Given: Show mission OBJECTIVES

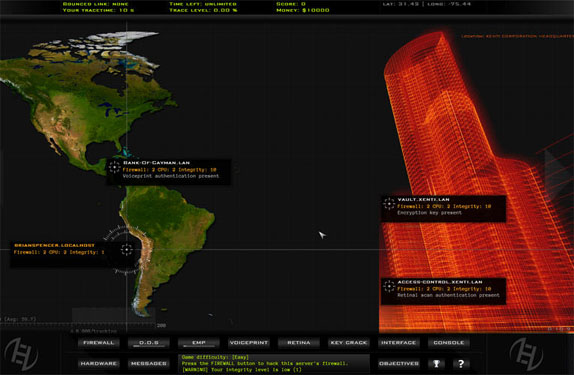Looking at the screenshot, I should coord(399,364).
